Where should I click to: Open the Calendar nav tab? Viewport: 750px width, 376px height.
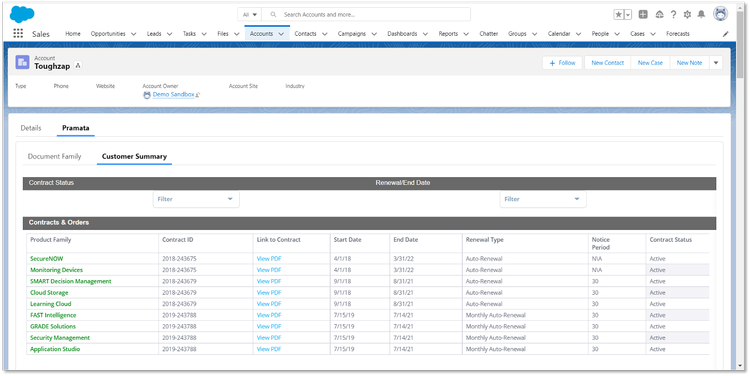click(559, 34)
